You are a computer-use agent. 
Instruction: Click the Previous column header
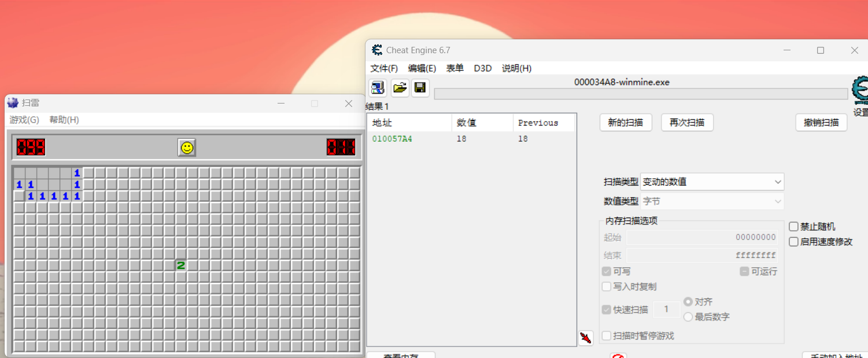pos(544,123)
